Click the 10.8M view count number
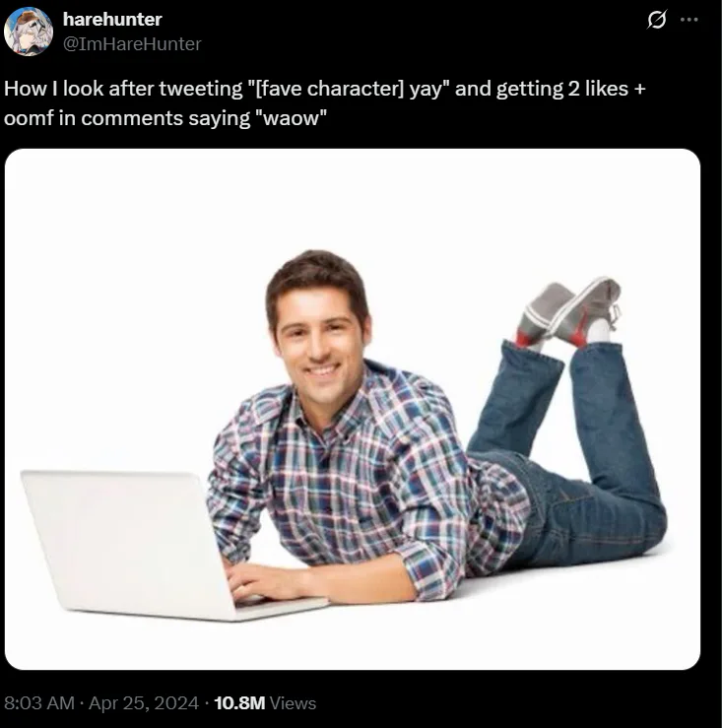This screenshot has width=722, height=728. (x=239, y=702)
